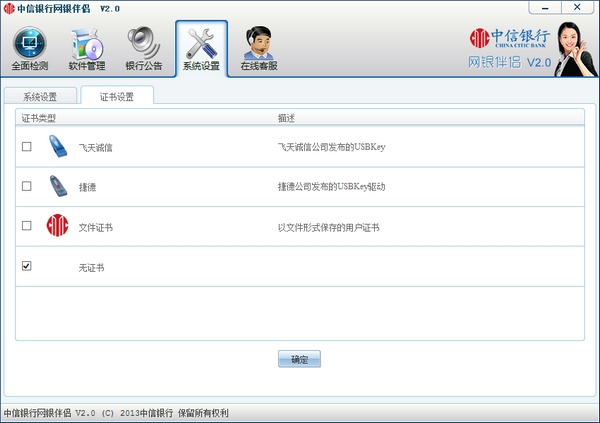Click the app icon in title bar
Screen dimensions: 600x423
point(9,8)
